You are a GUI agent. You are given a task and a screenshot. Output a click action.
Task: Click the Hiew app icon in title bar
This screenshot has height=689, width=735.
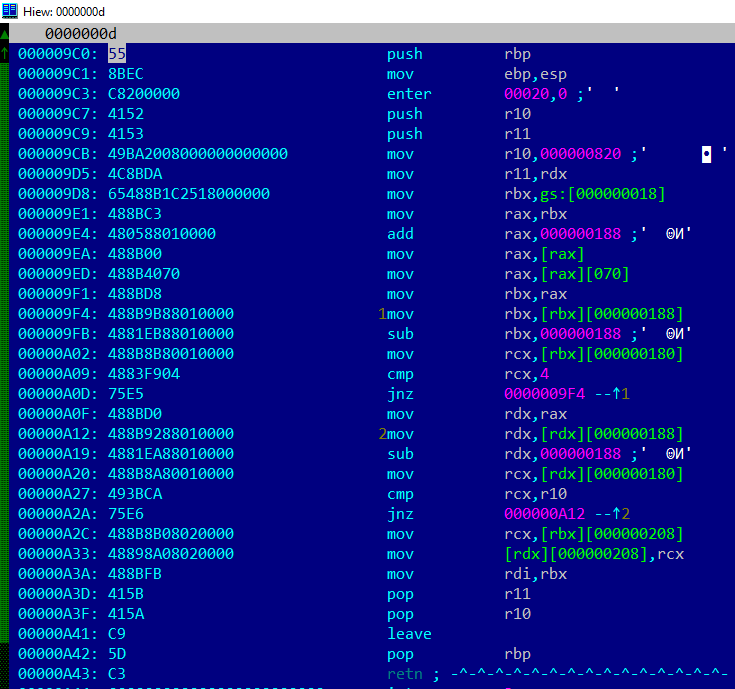pyautogui.click(x=9, y=10)
